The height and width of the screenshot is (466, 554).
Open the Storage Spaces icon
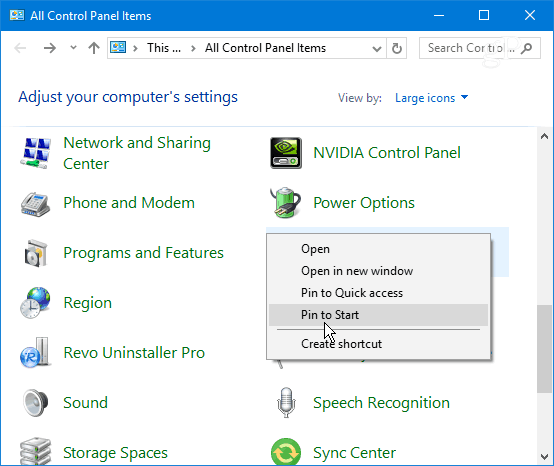click(x=35, y=452)
